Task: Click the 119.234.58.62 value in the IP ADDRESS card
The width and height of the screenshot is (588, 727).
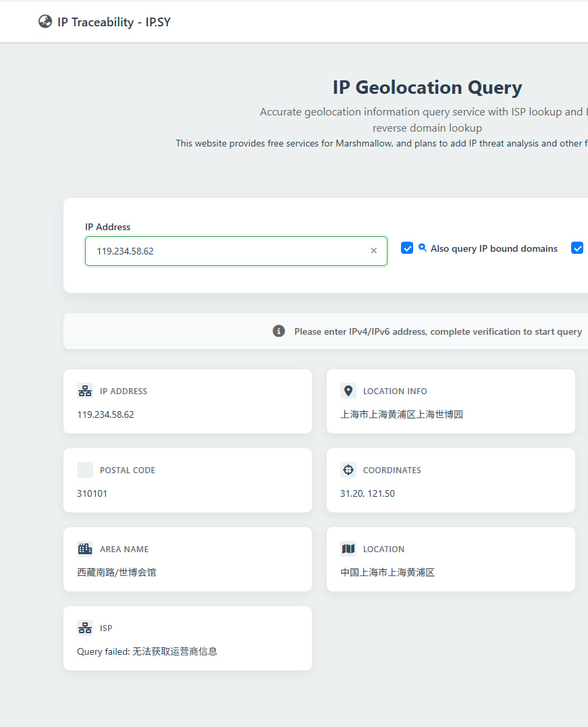Action: [x=105, y=414]
